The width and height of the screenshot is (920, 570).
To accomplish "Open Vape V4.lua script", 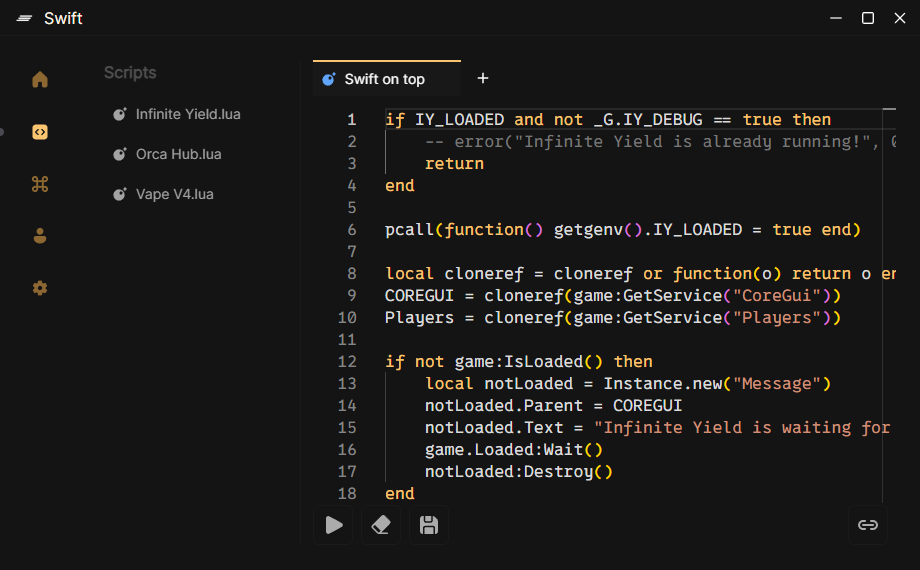I will pyautogui.click(x=174, y=194).
